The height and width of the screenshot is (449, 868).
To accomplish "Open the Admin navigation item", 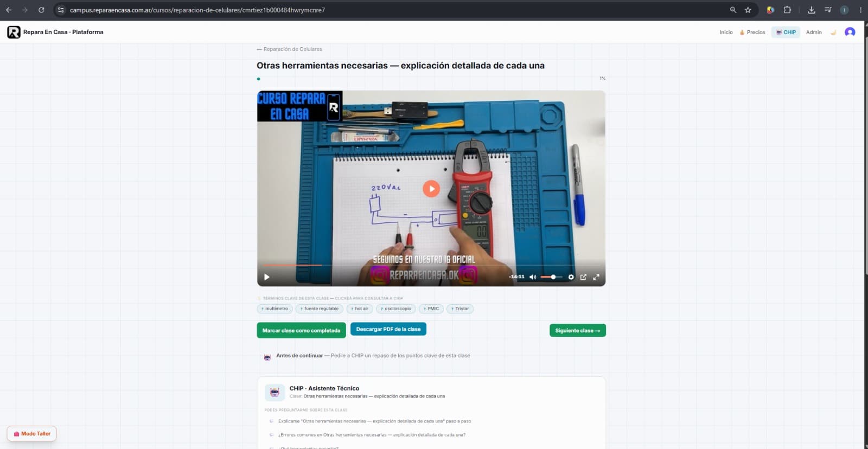I will [x=814, y=32].
